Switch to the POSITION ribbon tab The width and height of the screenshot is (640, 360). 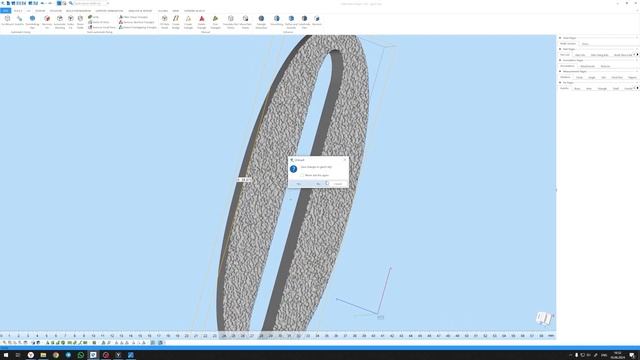[56, 11]
